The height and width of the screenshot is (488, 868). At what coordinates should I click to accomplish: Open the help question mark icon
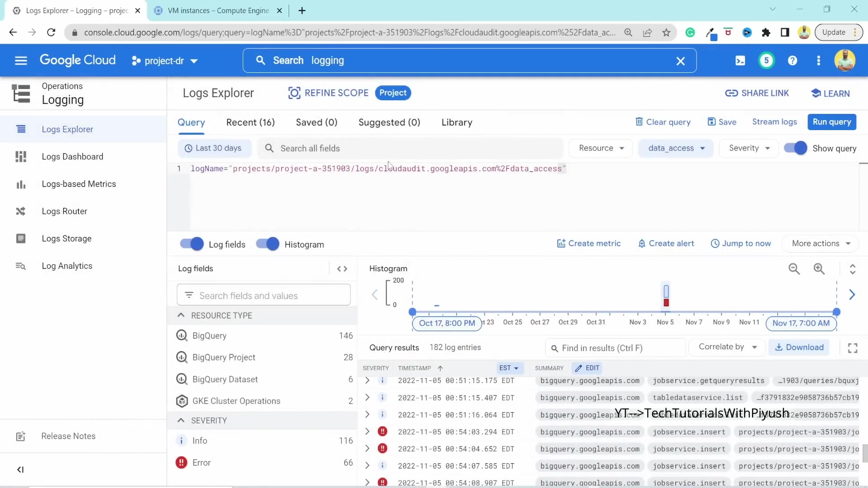tap(793, 61)
